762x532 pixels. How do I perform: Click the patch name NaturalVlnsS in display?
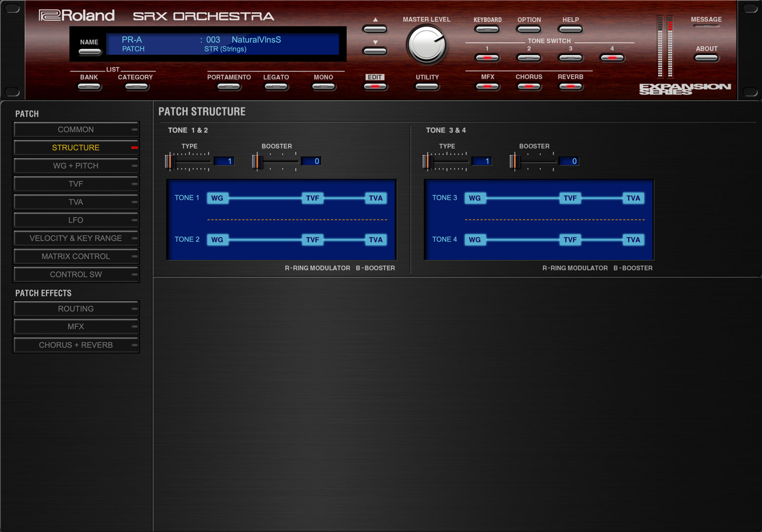coord(256,40)
